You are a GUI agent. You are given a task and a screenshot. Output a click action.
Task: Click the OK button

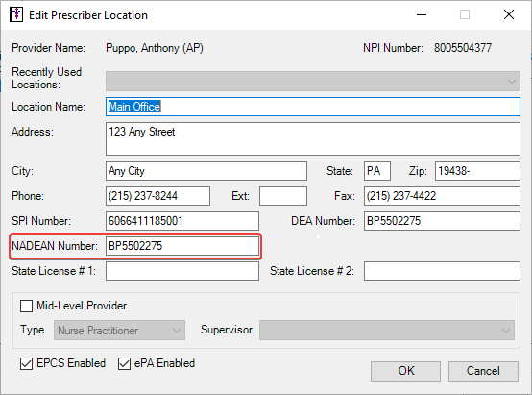406,371
